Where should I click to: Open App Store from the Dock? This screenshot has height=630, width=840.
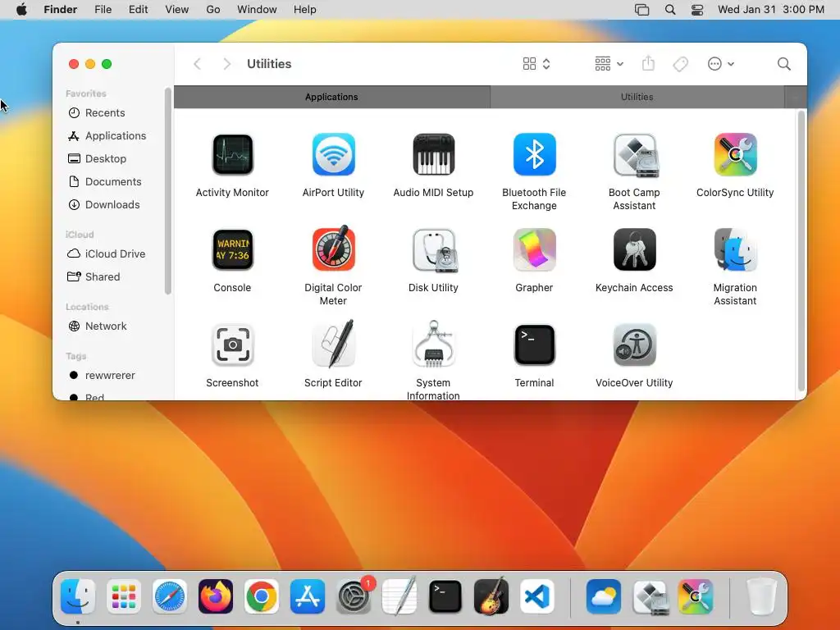point(308,596)
